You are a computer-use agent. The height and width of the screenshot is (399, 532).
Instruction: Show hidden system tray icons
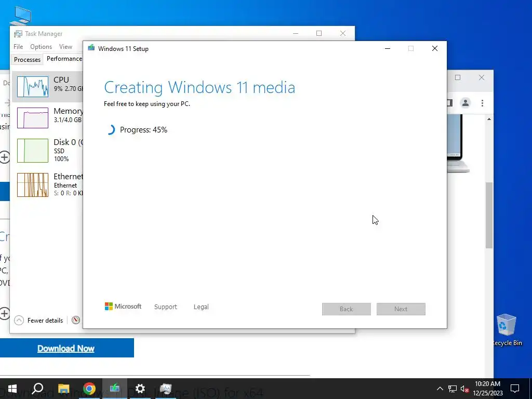[440, 389]
